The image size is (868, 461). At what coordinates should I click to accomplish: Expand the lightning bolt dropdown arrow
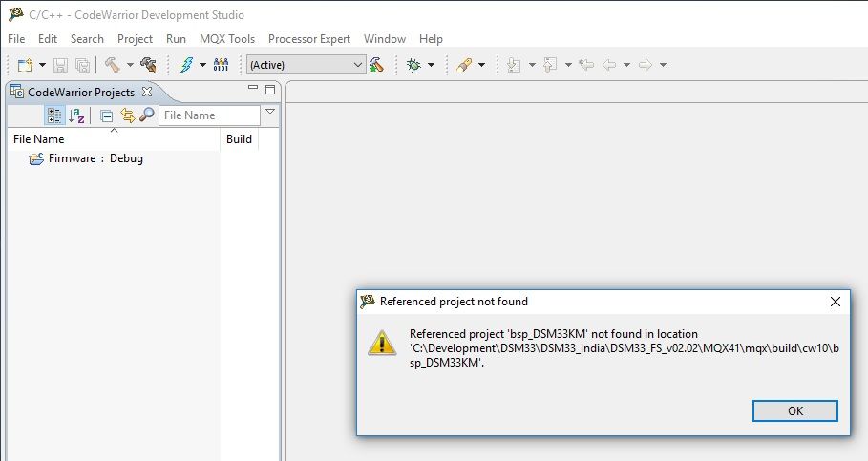point(202,65)
